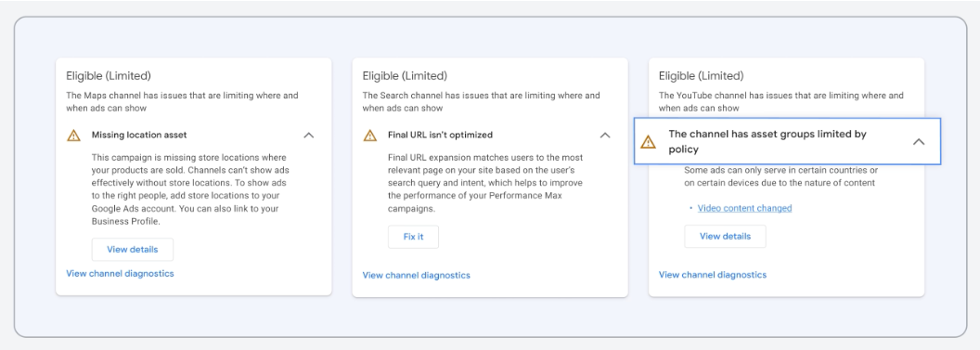View channel diagnostics for the Maps channel

click(120, 273)
